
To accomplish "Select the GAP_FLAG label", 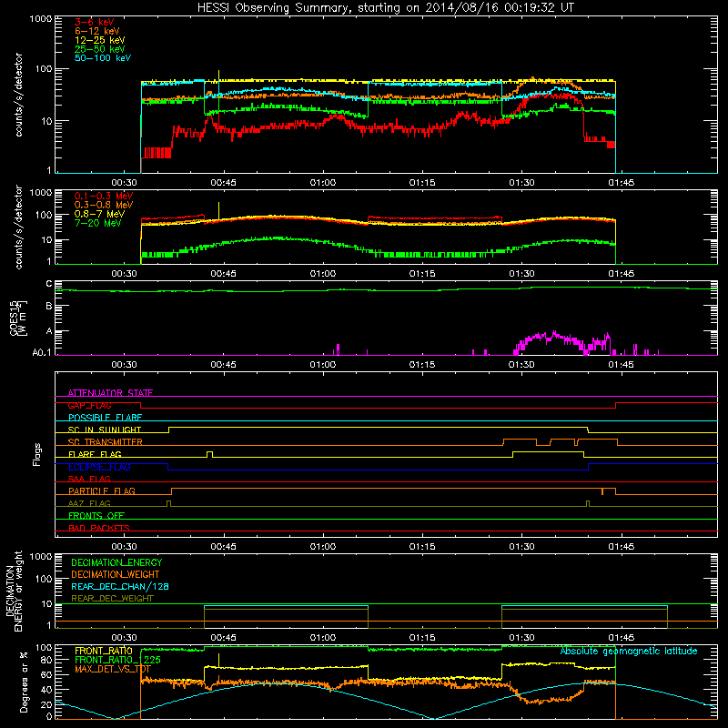I will coord(89,405).
